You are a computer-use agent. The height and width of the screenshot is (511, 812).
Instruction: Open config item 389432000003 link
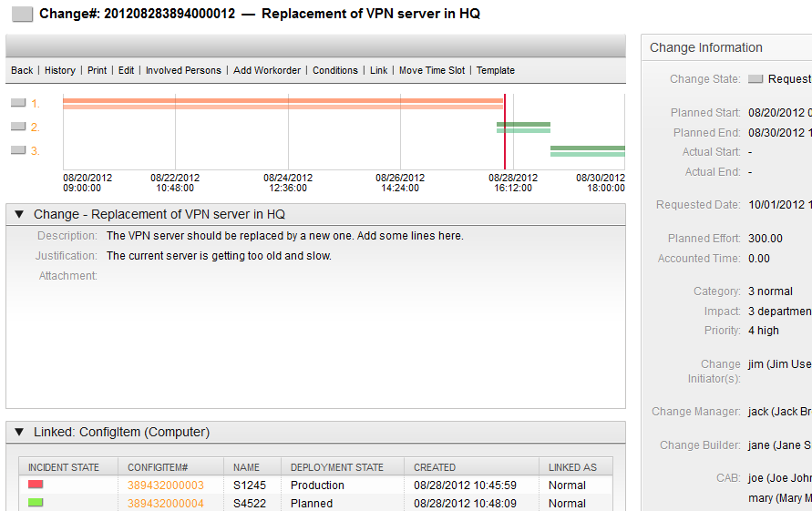166,485
